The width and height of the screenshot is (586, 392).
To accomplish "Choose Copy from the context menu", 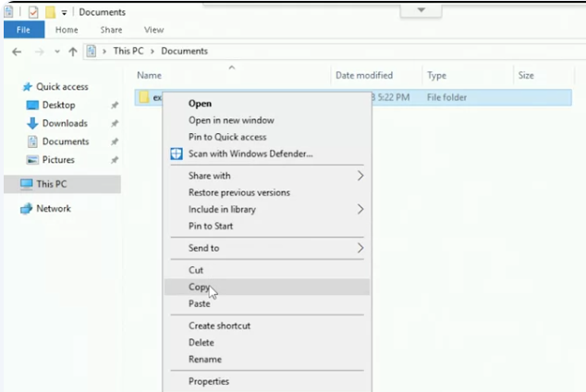I will [200, 287].
